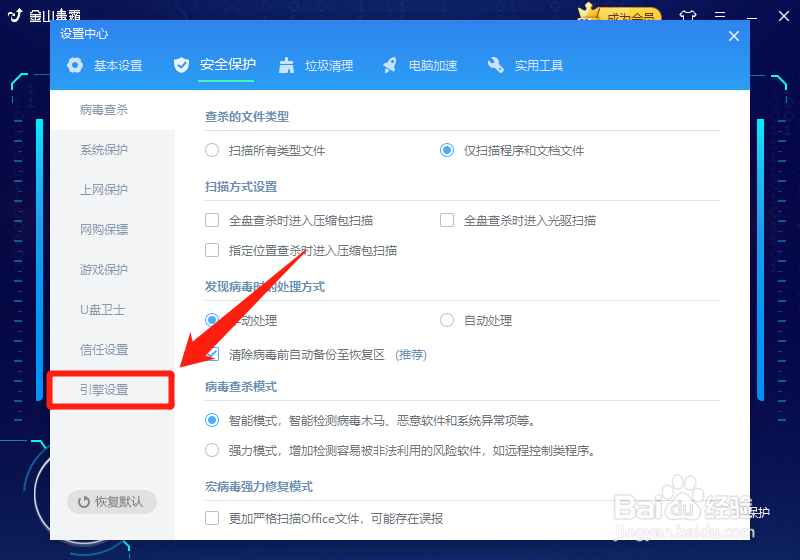Open the 基本设置 tab
The height and width of the screenshot is (560, 800).
[x=105, y=65]
